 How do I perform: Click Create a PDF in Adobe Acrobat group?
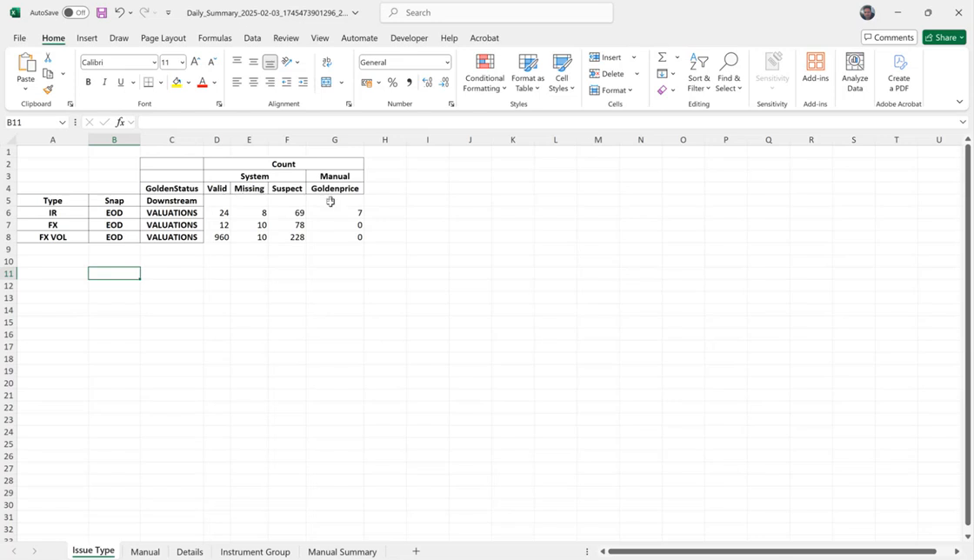[899, 73]
